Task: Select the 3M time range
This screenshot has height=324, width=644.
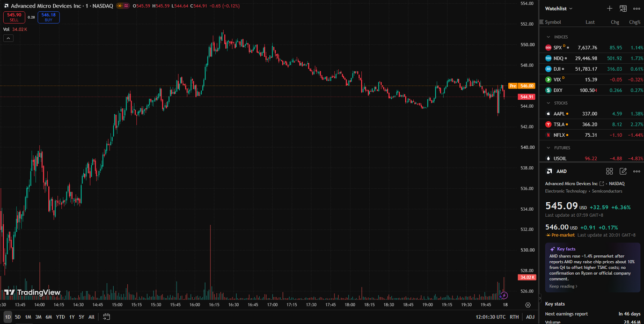Action: pos(38,316)
